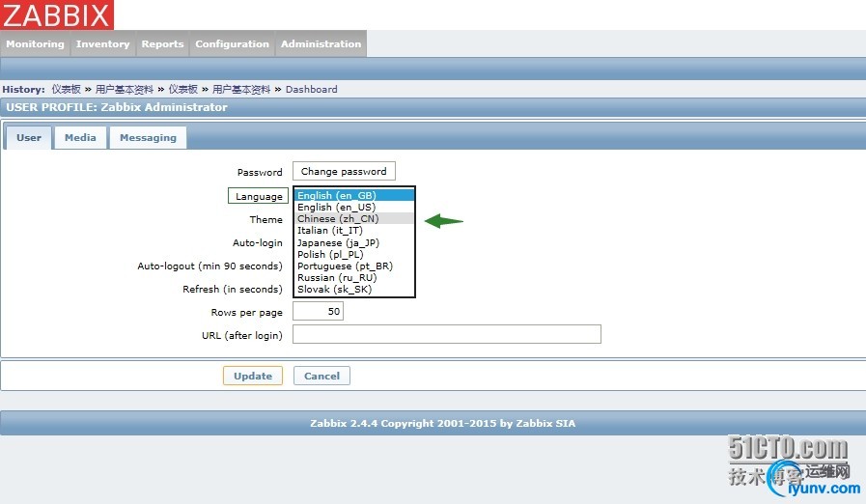Screen dimensions: 866x504
Task: Click Auto-logout (min 90 seconds) label
Action: click(210, 266)
